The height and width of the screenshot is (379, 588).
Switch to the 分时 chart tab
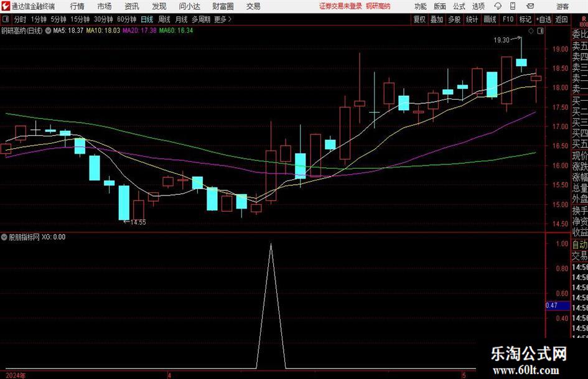point(21,19)
